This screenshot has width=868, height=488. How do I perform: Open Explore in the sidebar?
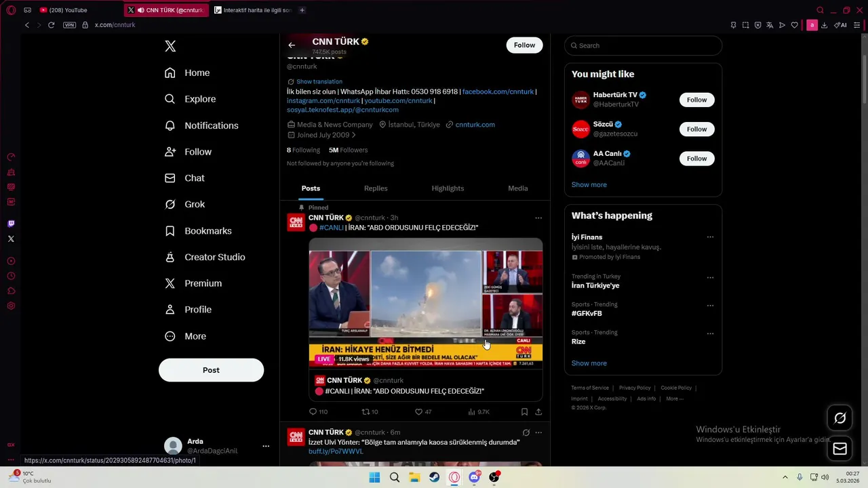pyautogui.click(x=190, y=99)
